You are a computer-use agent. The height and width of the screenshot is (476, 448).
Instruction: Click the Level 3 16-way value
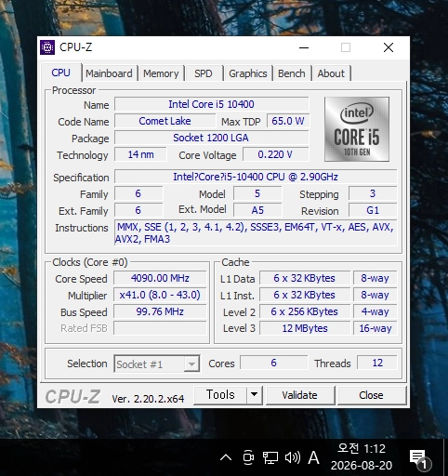376,328
